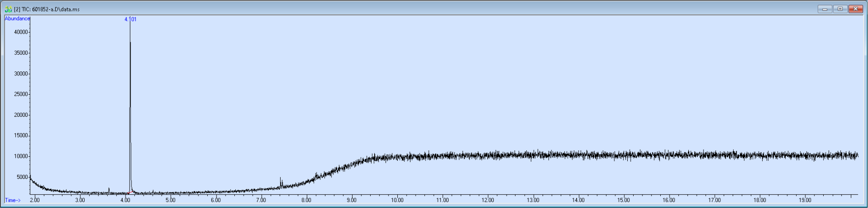The height and width of the screenshot is (208, 868).
Task: Click the 13.00 time axis label
Action: point(533,200)
